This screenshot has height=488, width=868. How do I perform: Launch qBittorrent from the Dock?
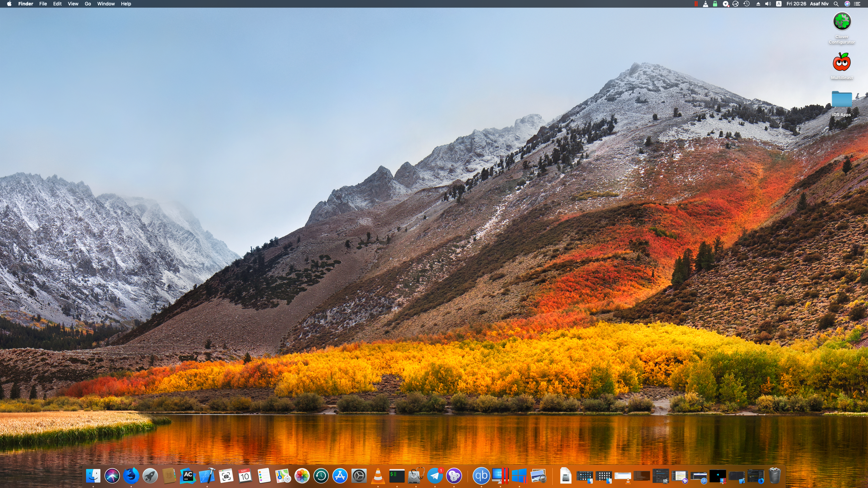tap(481, 476)
